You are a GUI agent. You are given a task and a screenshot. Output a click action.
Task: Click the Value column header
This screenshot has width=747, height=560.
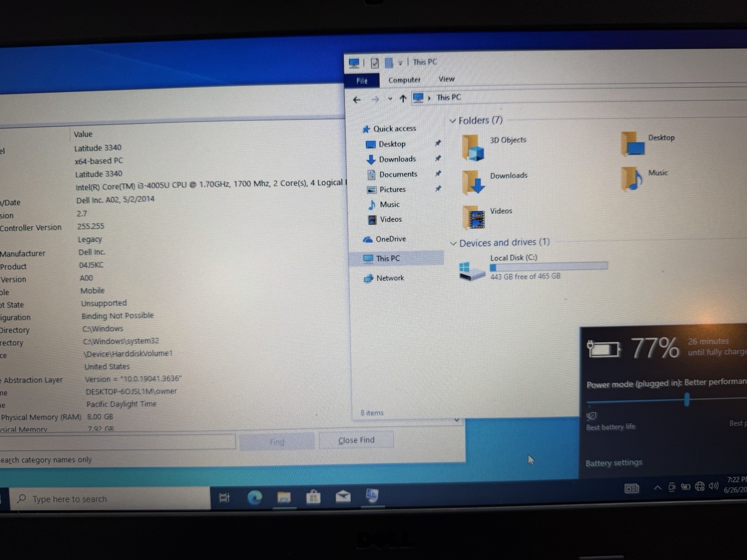83,134
